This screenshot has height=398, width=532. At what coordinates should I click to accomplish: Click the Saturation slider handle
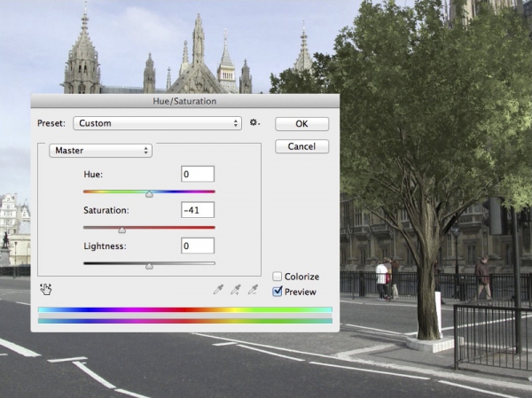[x=122, y=230]
